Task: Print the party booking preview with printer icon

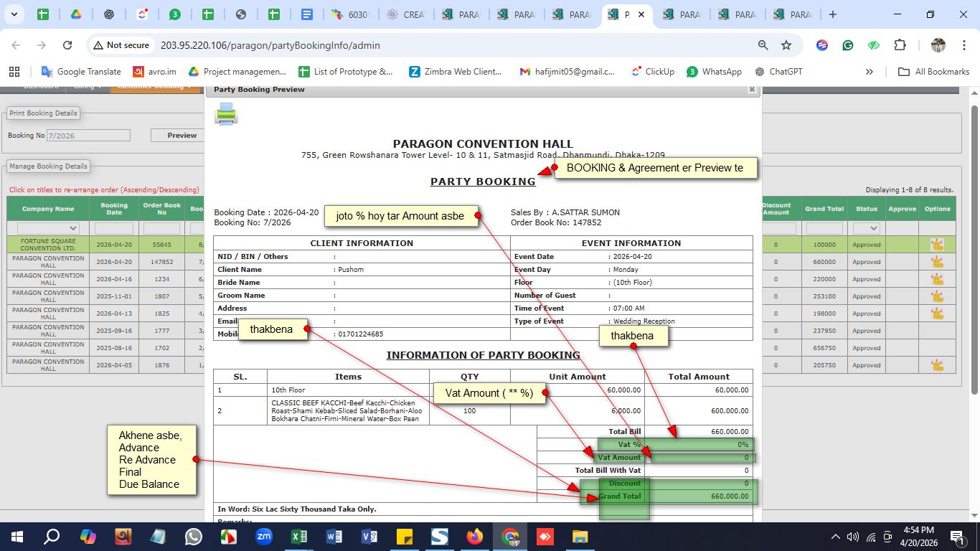Action: point(226,113)
